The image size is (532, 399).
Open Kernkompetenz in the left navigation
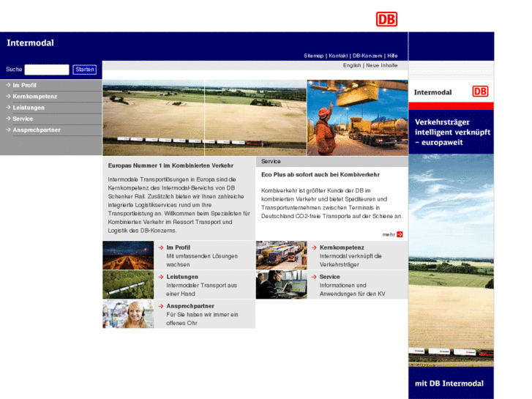[35, 97]
